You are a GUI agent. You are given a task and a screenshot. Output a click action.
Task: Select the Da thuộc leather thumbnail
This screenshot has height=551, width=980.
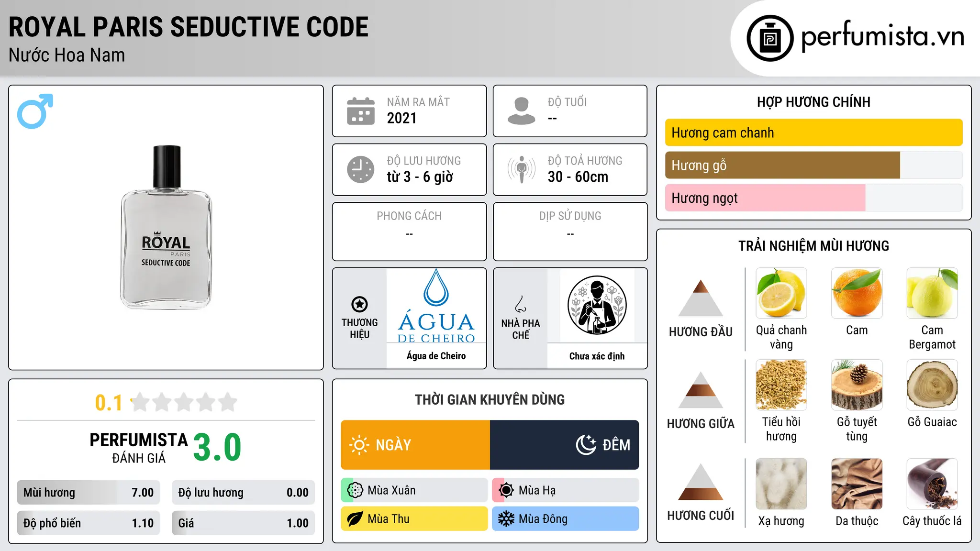857,484
